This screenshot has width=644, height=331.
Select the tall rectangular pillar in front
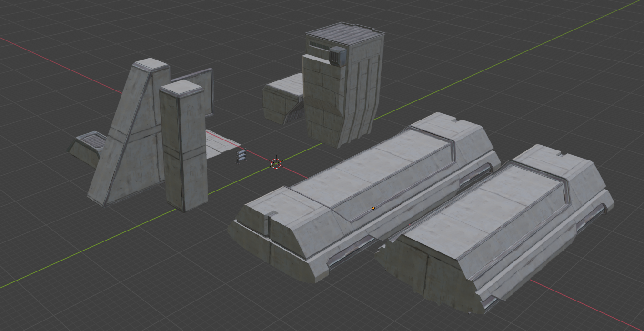(x=183, y=148)
